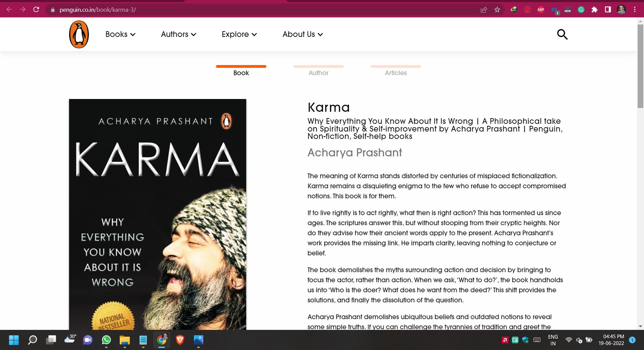This screenshot has height=350, width=644.
Task: Open WhatsApp from the taskbar
Action: tap(106, 340)
